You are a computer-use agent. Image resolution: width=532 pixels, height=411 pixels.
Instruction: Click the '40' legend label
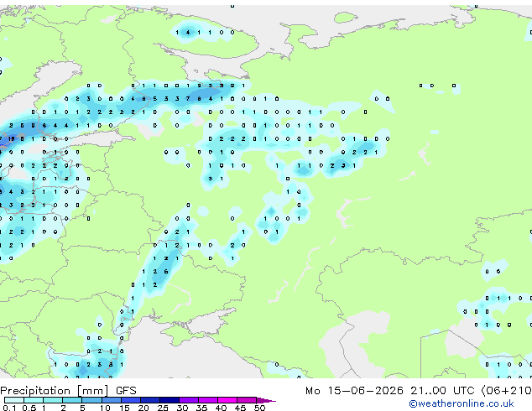coord(221,408)
